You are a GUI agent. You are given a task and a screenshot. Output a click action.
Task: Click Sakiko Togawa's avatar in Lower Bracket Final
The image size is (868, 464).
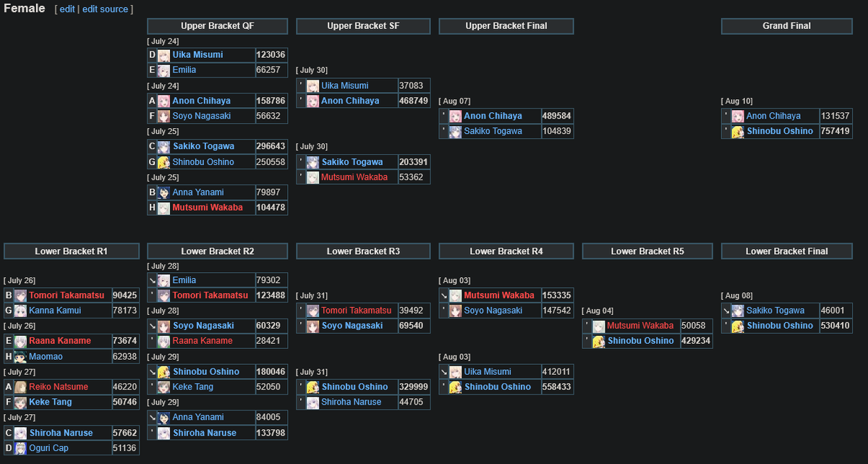[738, 311]
